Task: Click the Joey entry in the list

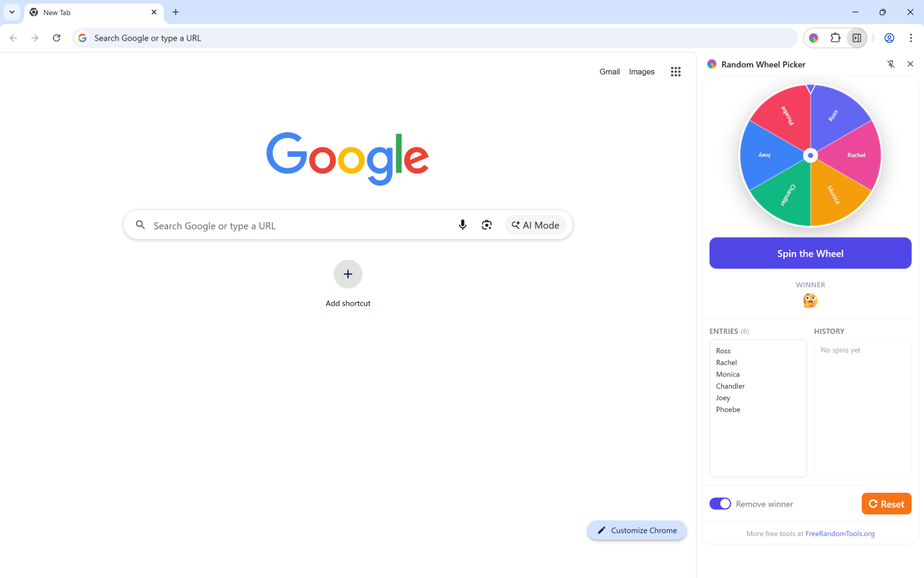Action: click(x=723, y=398)
